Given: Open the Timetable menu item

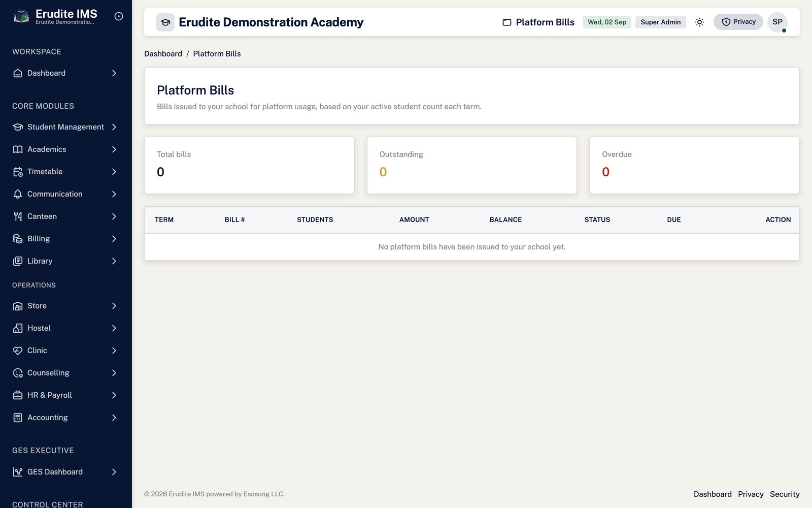Looking at the screenshot, I should coord(66,172).
